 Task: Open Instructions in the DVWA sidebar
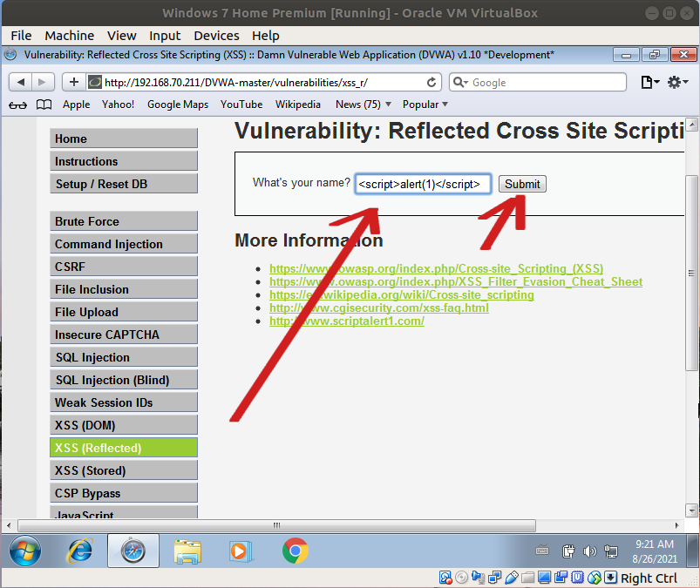point(124,161)
